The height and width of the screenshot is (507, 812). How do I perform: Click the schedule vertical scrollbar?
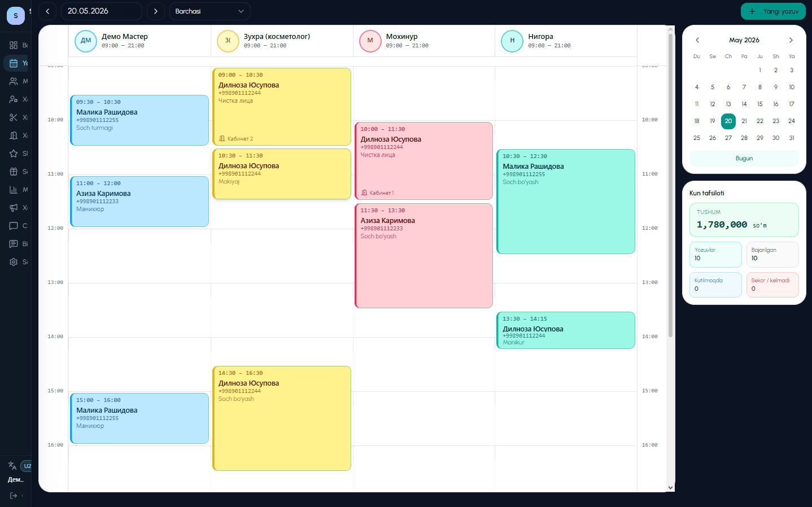671,185
